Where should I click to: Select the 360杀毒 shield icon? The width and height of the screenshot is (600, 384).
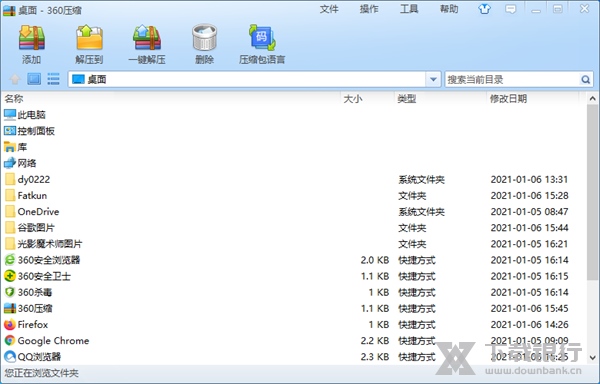pos(10,292)
